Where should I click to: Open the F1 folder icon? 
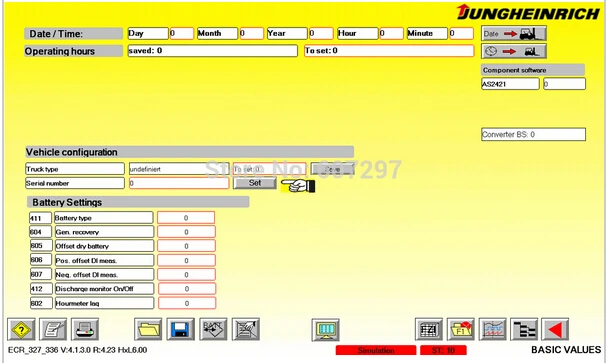click(461, 329)
